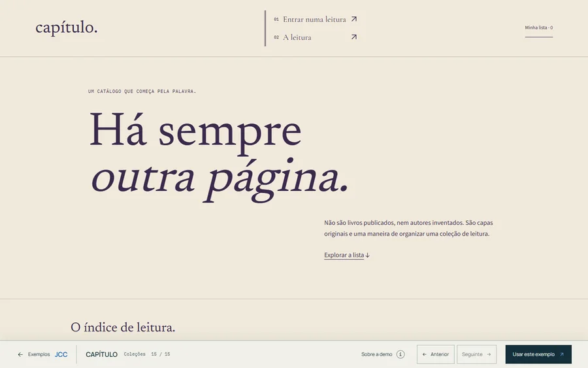Open the Entrar numa leitura menu link
Viewport: 588px width, 368px height.
tap(316, 19)
